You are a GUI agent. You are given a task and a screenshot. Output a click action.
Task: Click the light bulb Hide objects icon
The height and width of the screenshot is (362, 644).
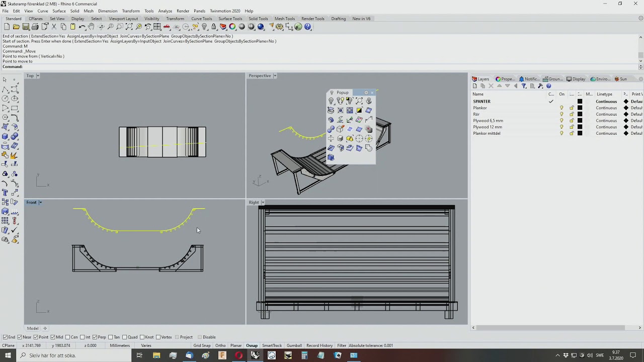[x=204, y=27]
